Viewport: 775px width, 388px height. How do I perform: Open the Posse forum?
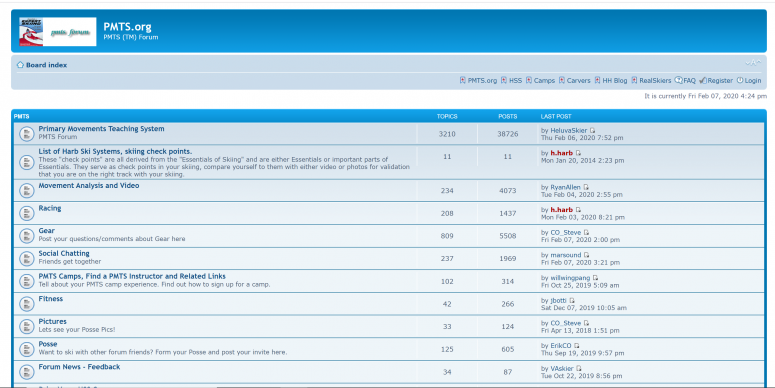[x=48, y=344]
